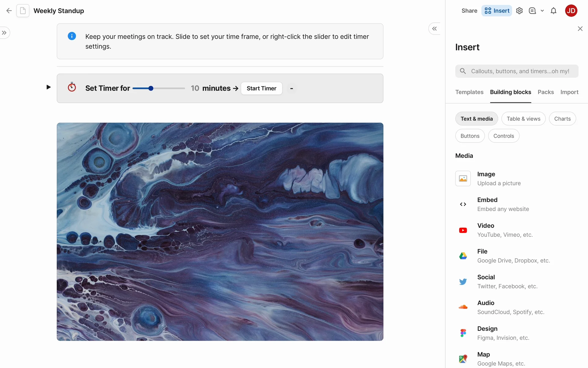The height and width of the screenshot is (368, 588).
Task: Toggle the Text & media filter chip
Action: click(477, 119)
